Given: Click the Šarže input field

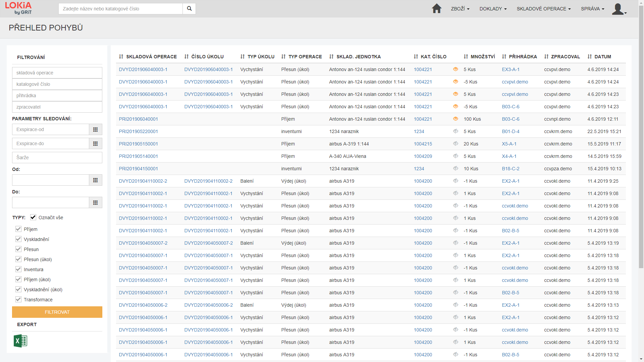Looking at the screenshot, I should 57,158.
